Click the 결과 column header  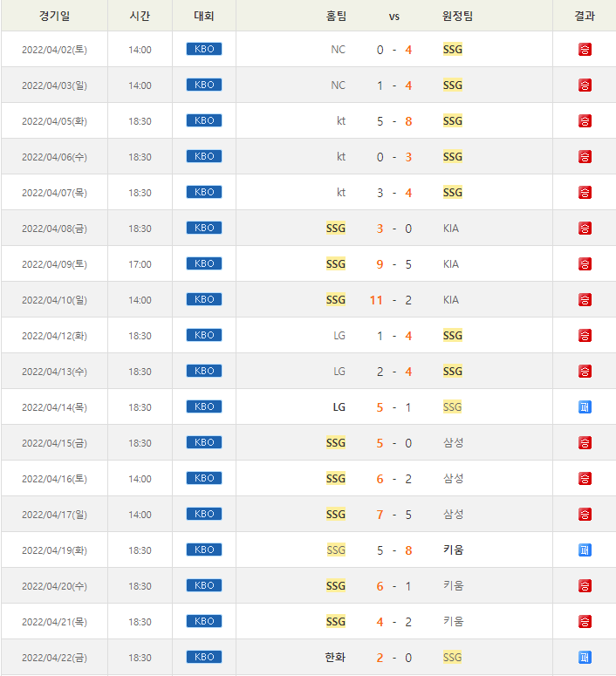585,16
